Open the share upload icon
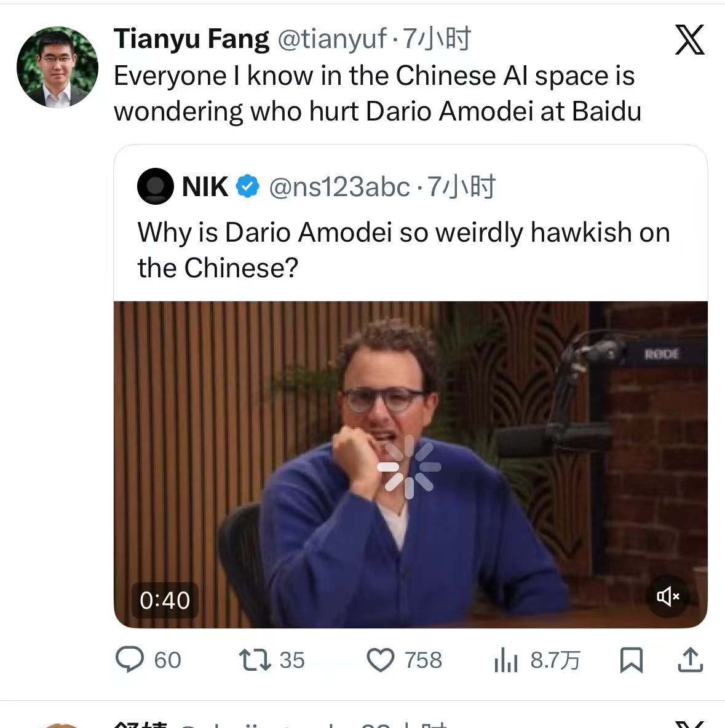Screen dimensions: 725x728 pyautogui.click(x=690, y=660)
